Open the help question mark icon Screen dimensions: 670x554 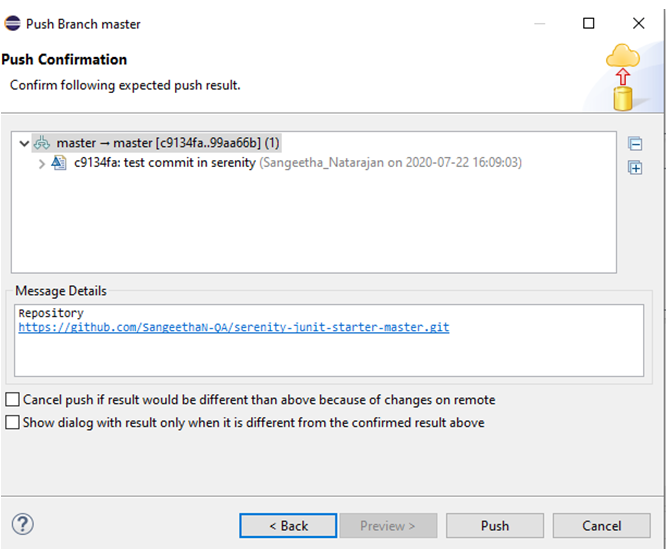tap(23, 524)
